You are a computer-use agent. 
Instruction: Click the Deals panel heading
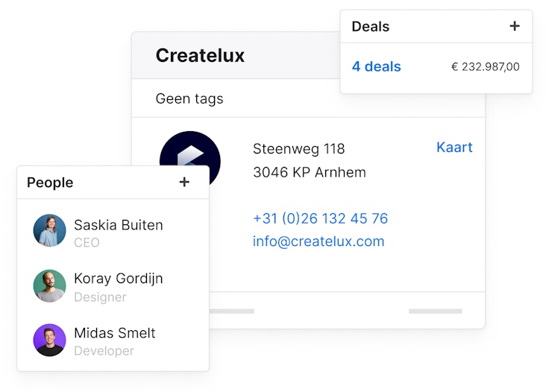click(370, 26)
